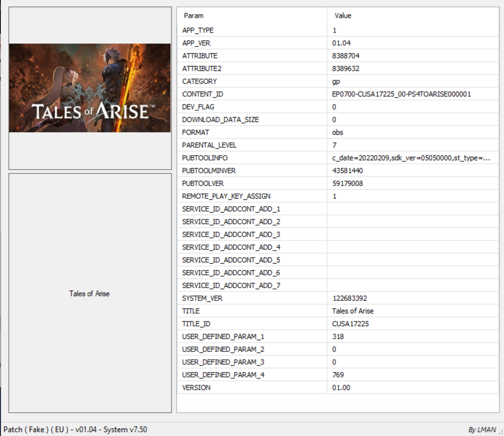
Task: Click the CATEGORY value gp
Action: (x=336, y=82)
